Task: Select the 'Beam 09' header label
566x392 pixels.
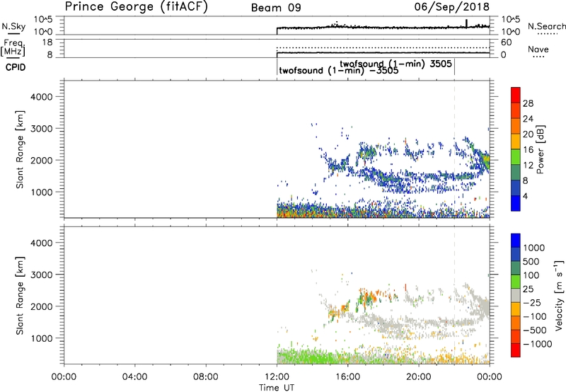Action: [x=276, y=8]
